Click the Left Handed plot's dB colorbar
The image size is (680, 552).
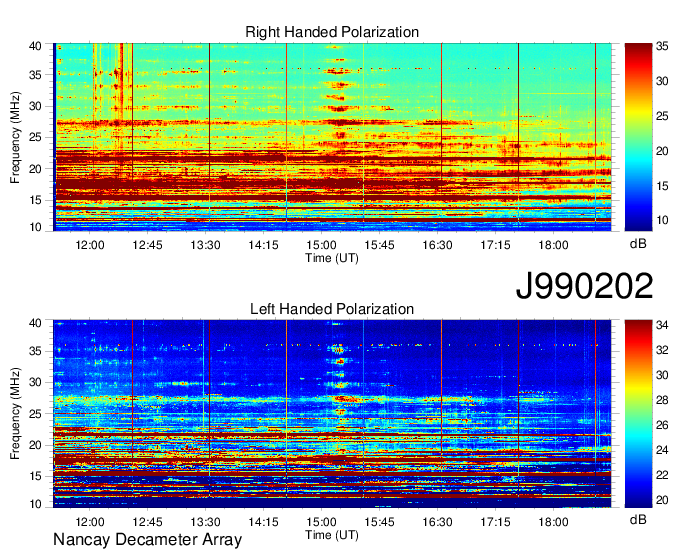638,414
